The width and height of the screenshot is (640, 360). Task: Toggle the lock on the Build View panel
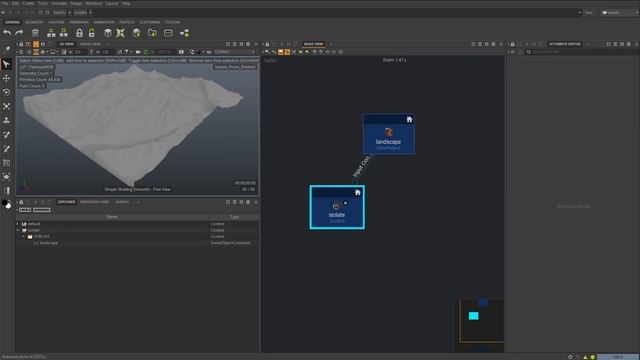[267, 44]
